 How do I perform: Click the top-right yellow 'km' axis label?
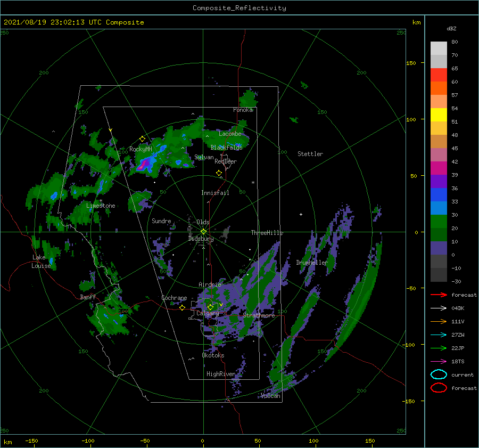pos(416,22)
